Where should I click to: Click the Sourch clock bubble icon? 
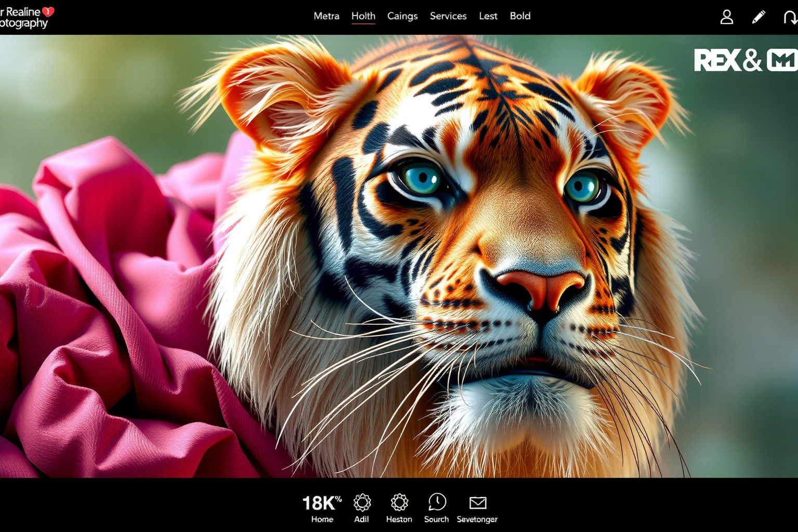[436, 503]
